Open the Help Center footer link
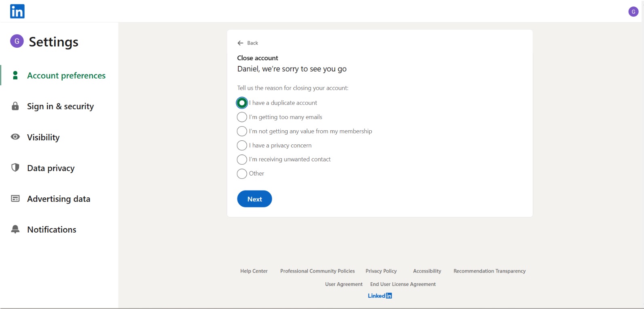Screen dimensions: 644x309 click(254, 271)
